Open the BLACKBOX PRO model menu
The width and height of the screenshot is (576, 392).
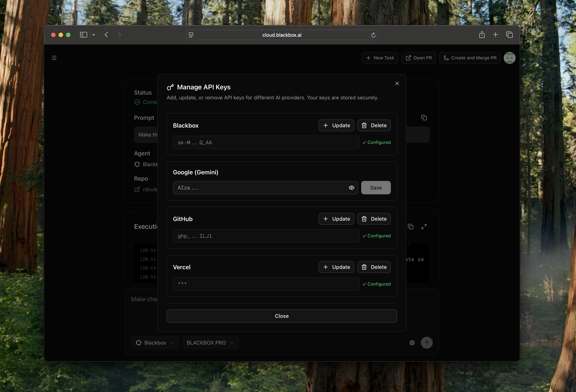pyautogui.click(x=210, y=343)
